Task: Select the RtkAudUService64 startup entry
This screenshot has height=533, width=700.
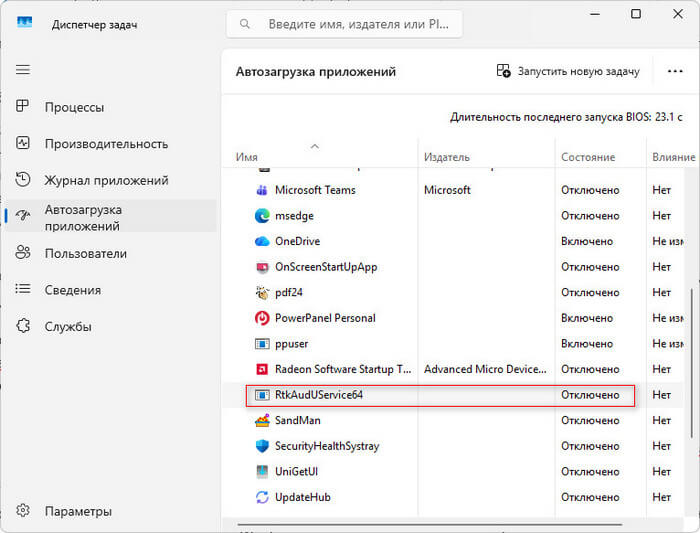Action: (319, 395)
